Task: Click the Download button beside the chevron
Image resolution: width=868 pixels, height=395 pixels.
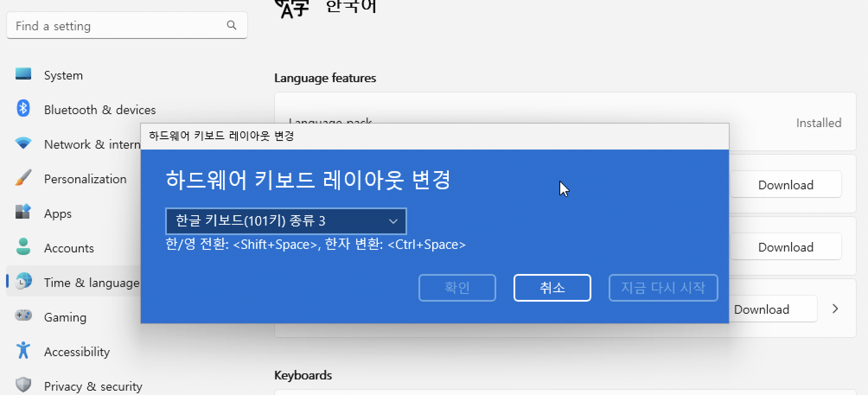Action: (762, 309)
